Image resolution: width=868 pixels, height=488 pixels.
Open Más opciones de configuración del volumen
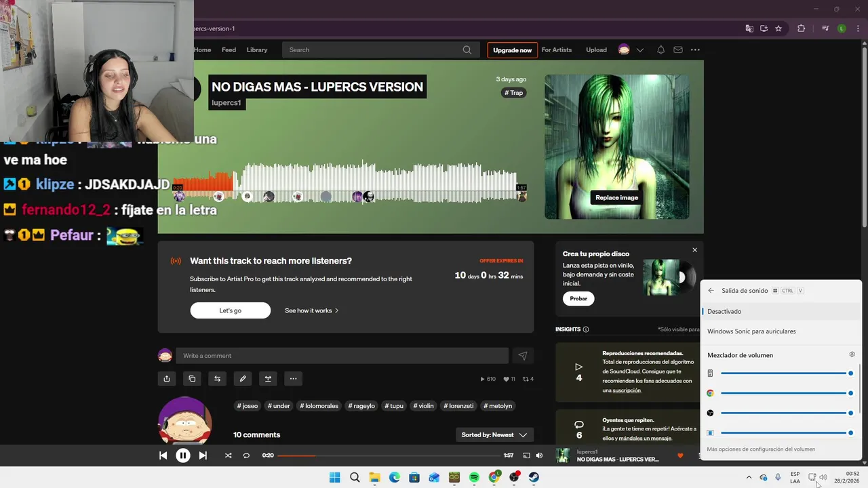(x=761, y=449)
